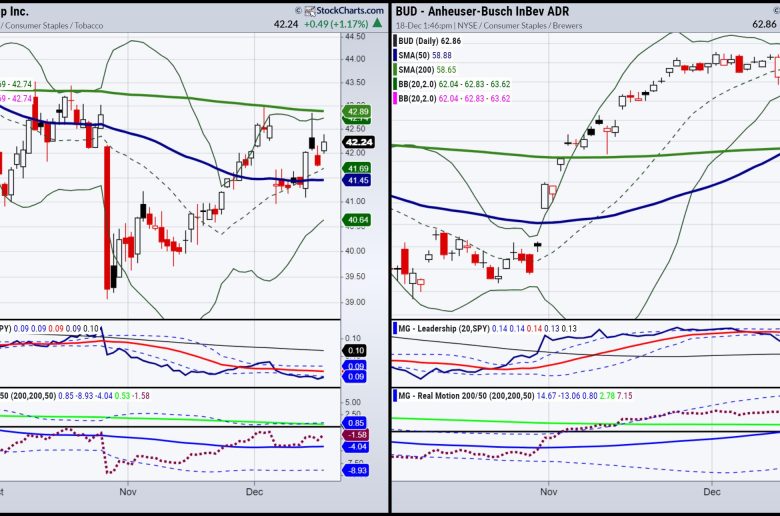
Task: Click the Nov date label on BUD chart
Action: click(x=549, y=492)
